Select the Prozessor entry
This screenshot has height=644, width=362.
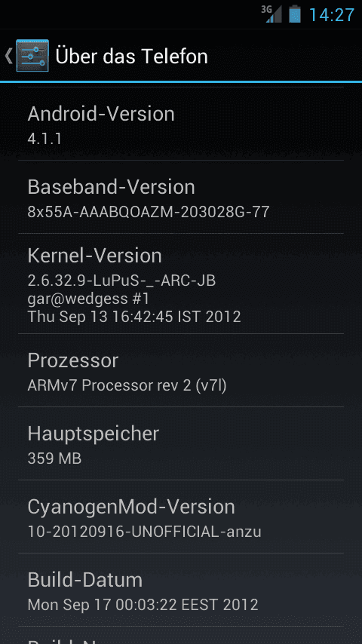(x=181, y=370)
